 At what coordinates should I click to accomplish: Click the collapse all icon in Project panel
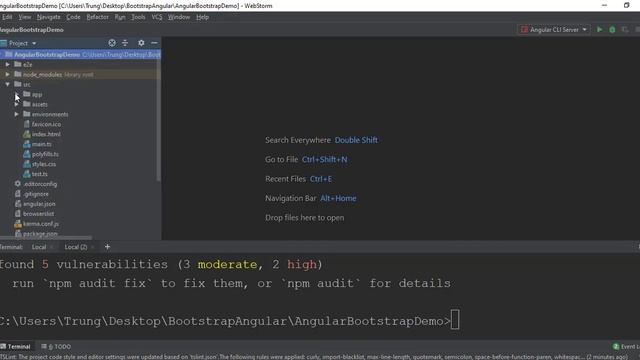pos(125,43)
